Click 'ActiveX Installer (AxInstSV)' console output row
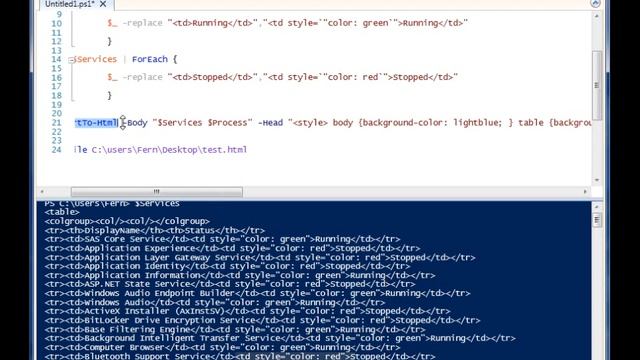Screen dimensions: 640x360 coord(247,311)
